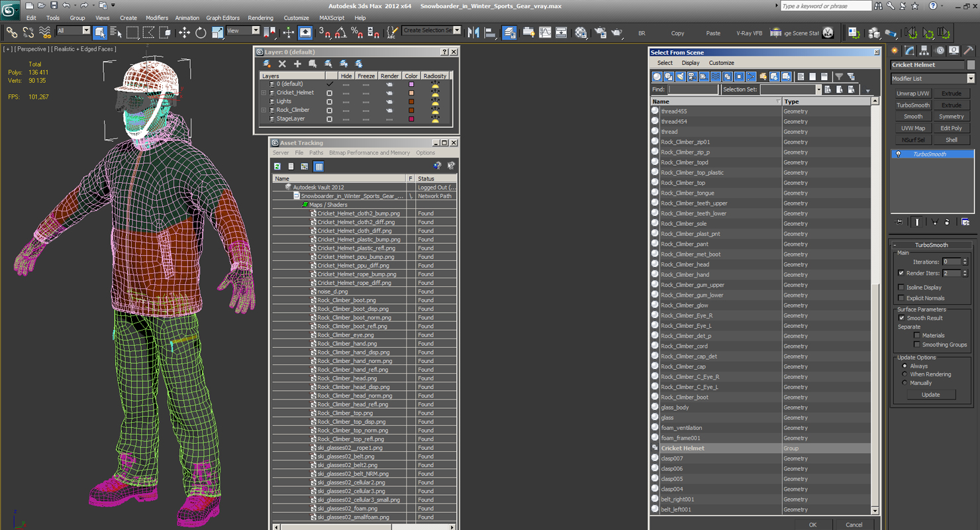Enable Isoline Display checkbox
The width and height of the screenshot is (980, 530).
pos(901,288)
